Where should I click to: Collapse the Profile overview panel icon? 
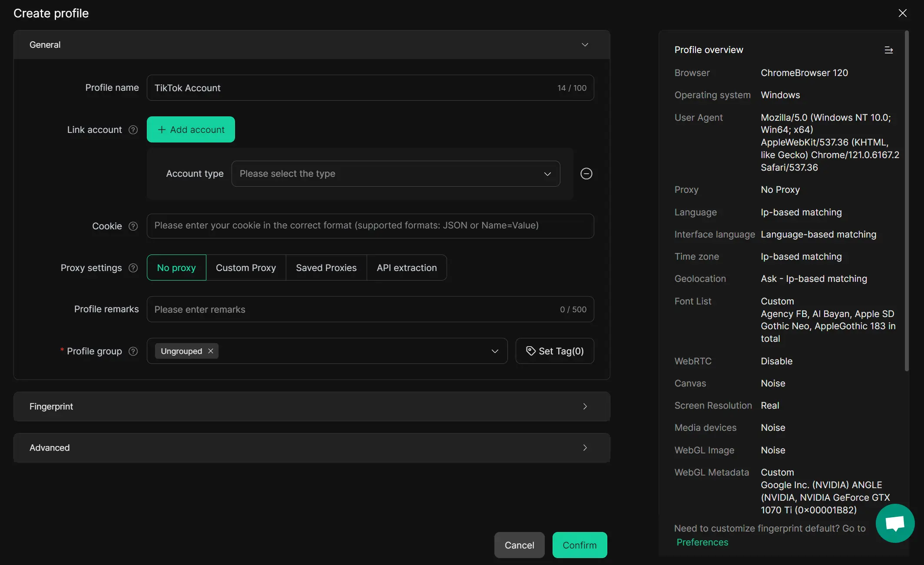(x=888, y=50)
